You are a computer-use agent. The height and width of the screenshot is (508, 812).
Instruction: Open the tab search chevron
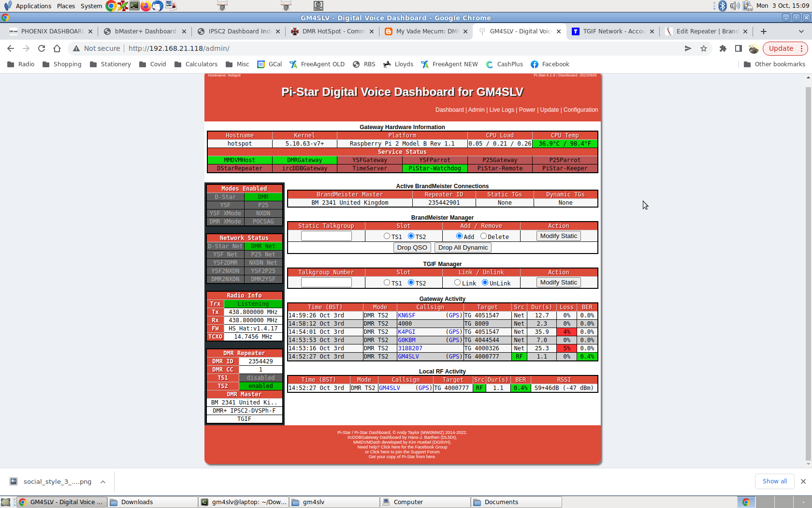coord(801,31)
